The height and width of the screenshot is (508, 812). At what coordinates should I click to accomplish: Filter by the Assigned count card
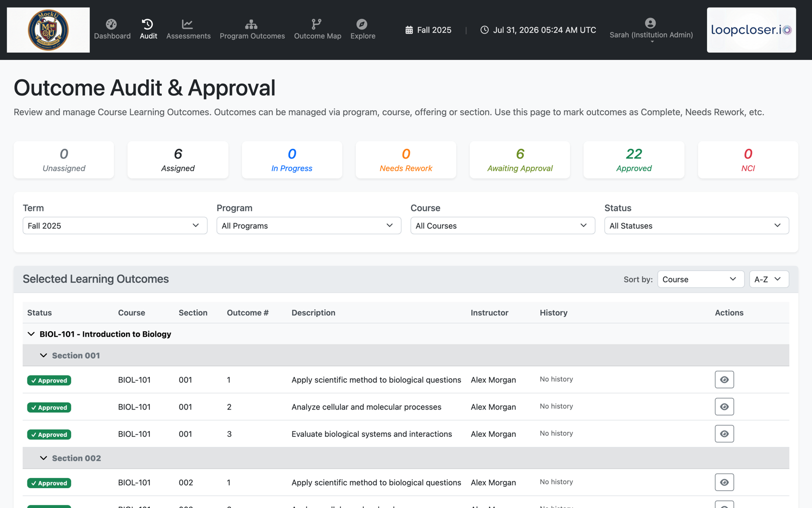[178, 160]
